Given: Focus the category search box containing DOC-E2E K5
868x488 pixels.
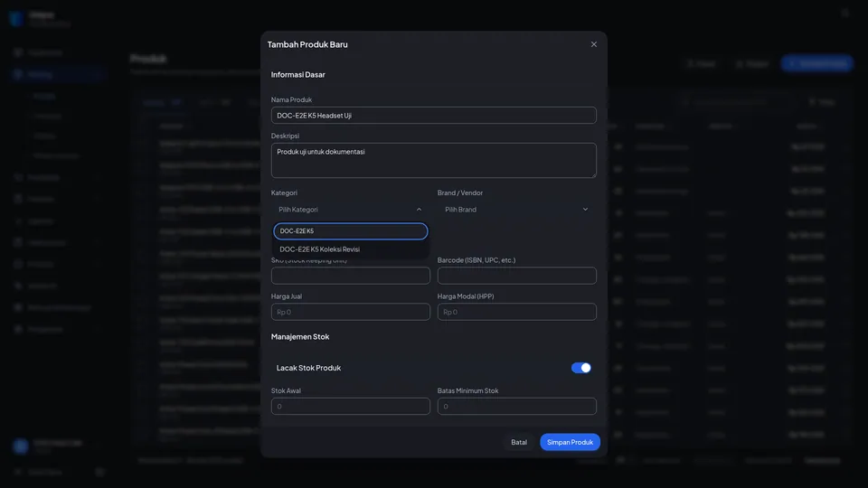Looking at the screenshot, I should [x=351, y=231].
